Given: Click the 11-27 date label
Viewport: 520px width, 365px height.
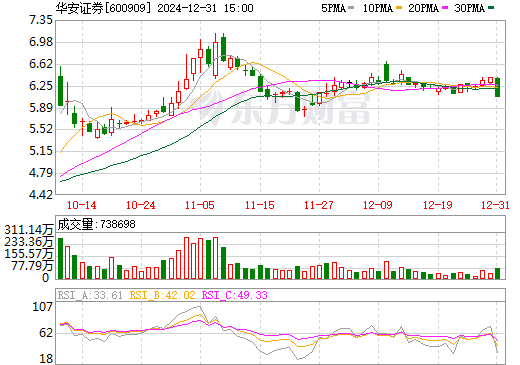Looking at the screenshot, I should (319, 205).
